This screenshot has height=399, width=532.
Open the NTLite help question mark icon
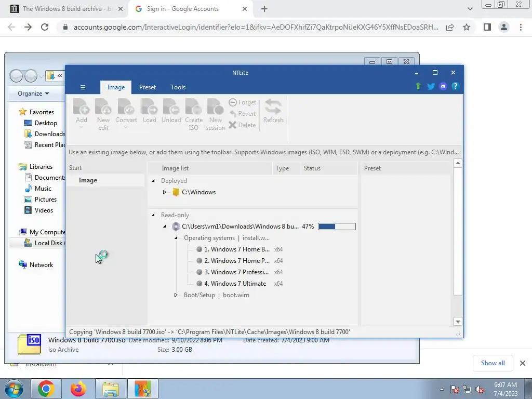[455, 86]
